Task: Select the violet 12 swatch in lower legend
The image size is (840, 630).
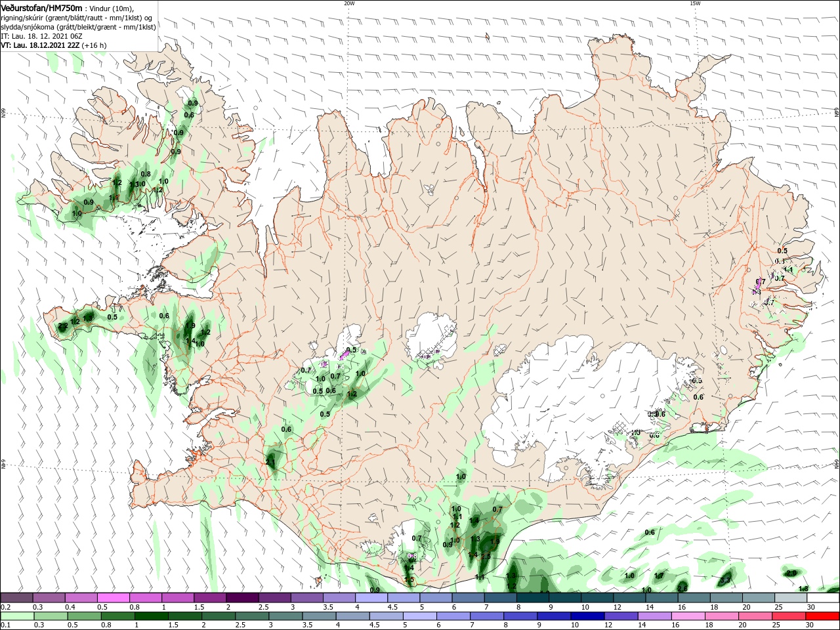Action: click(x=621, y=616)
